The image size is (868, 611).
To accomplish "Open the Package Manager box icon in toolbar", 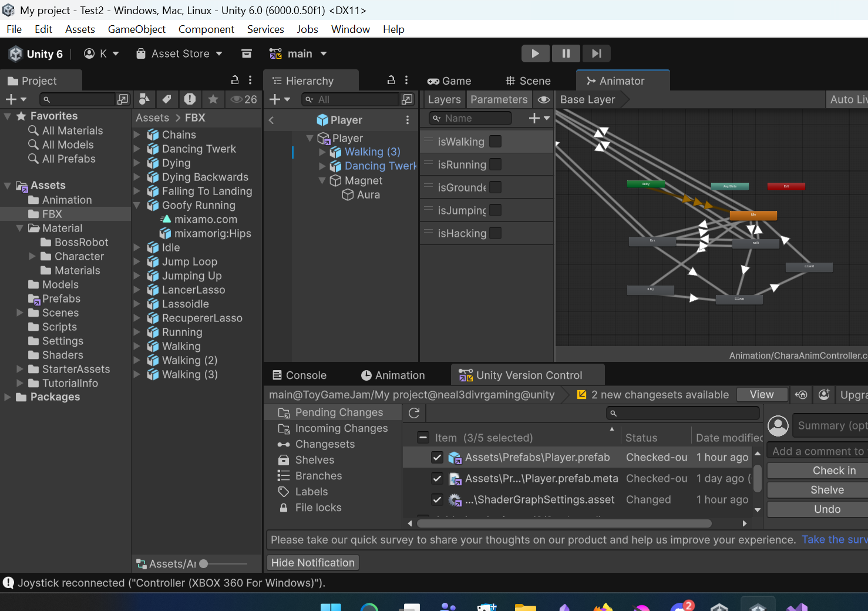I will pyautogui.click(x=247, y=53).
